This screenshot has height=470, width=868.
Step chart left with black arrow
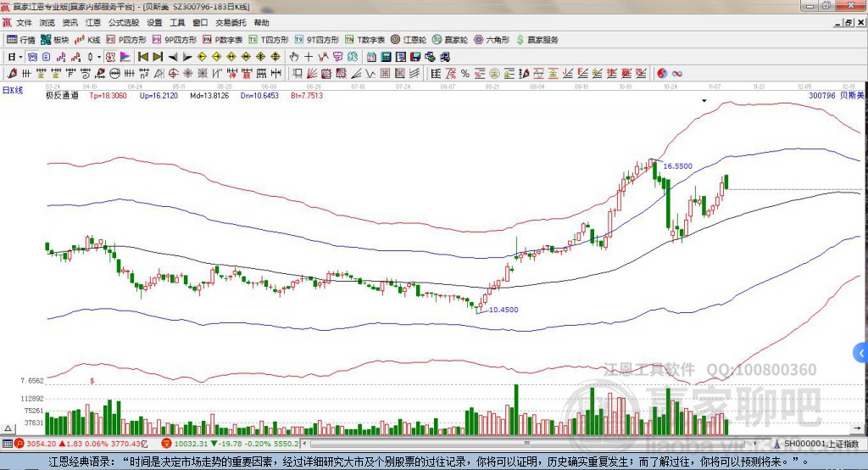(173, 57)
